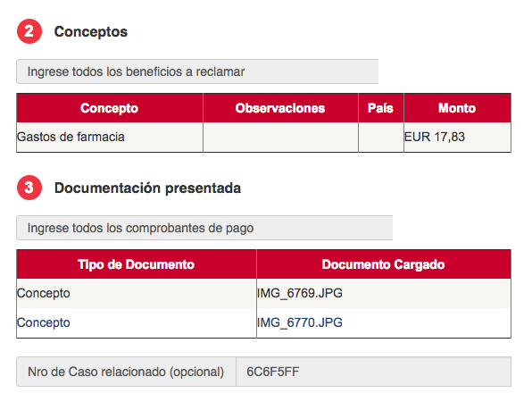Open the IMG_6769.JPG document
The height and width of the screenshot is (410, 532).
(300, 293)
